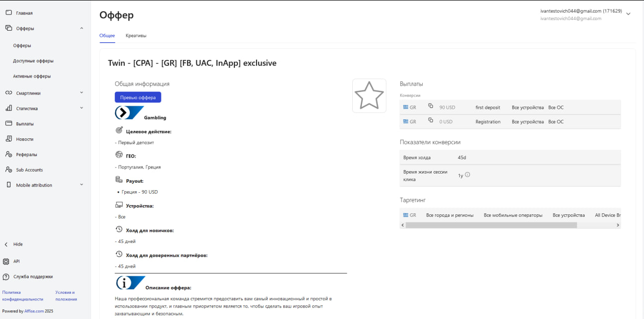Expand the Смартлинки sidebar menu
The image size is (644, 319).
[x=82, y=93]
